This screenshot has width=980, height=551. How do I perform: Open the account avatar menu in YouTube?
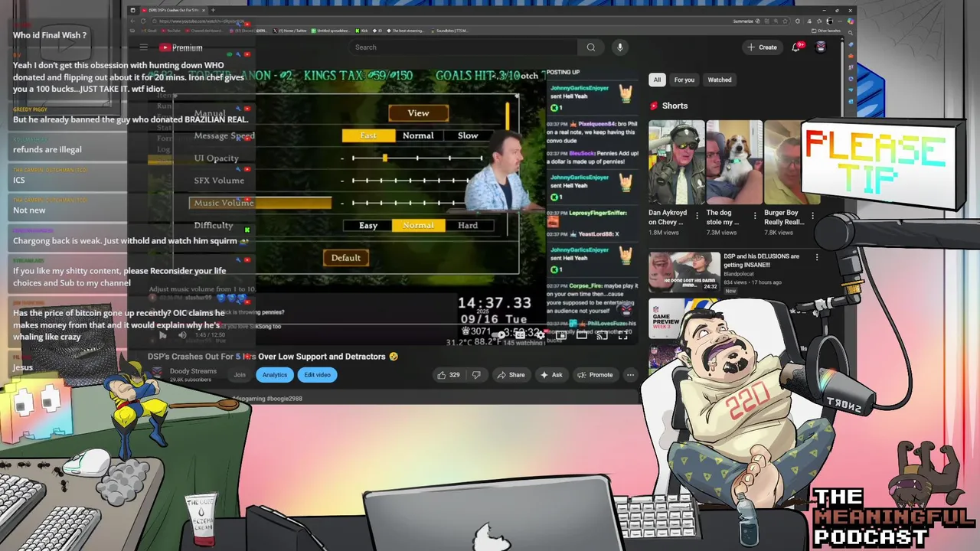tap(821, 47)
